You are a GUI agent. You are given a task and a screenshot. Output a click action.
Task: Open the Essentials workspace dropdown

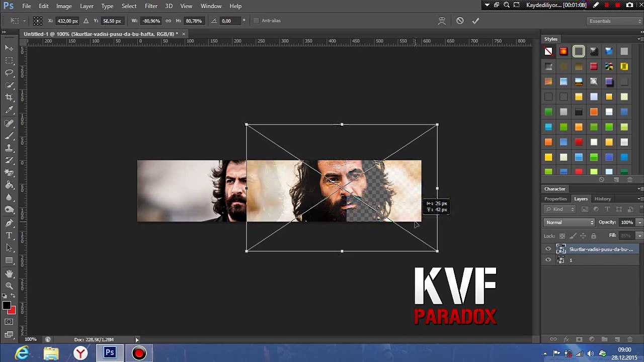615,21
